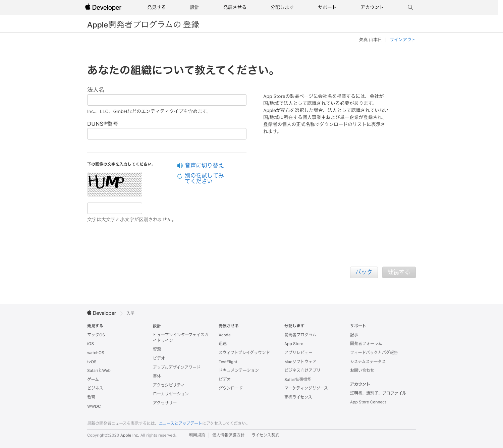Open ダウンロード footer link
The width and height of the screenshot is (503, 448).
click(x=231, y=388)
